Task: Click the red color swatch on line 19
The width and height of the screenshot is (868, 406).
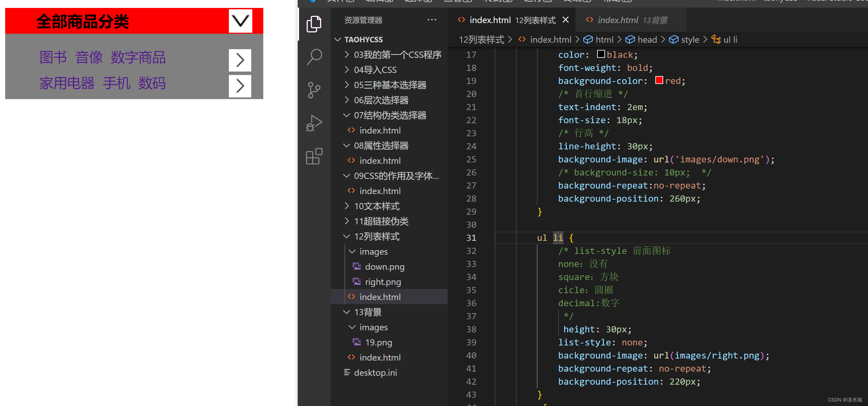Action: pos(659,80)
